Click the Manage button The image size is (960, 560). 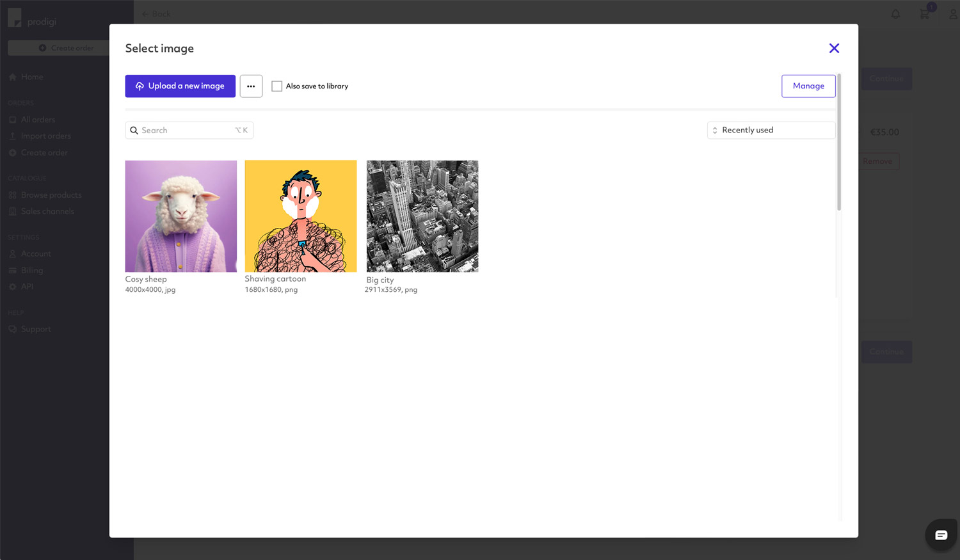(808, 85)
